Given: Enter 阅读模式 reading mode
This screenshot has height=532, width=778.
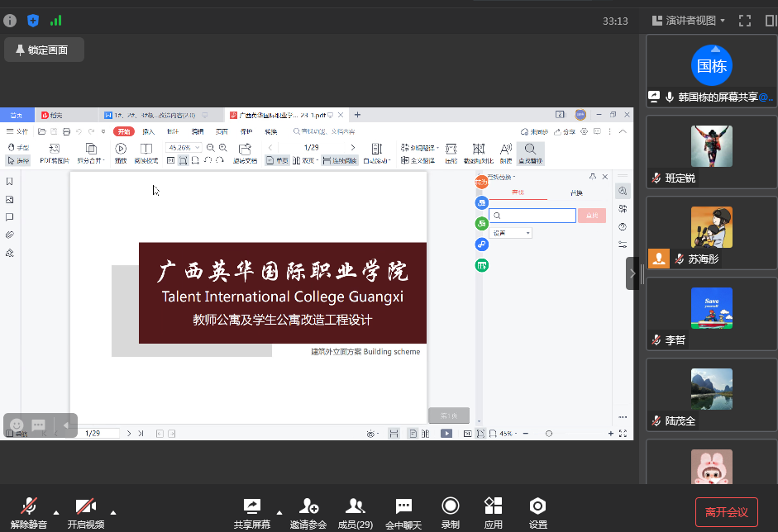Looking at the screenshot, I should 146,154.
